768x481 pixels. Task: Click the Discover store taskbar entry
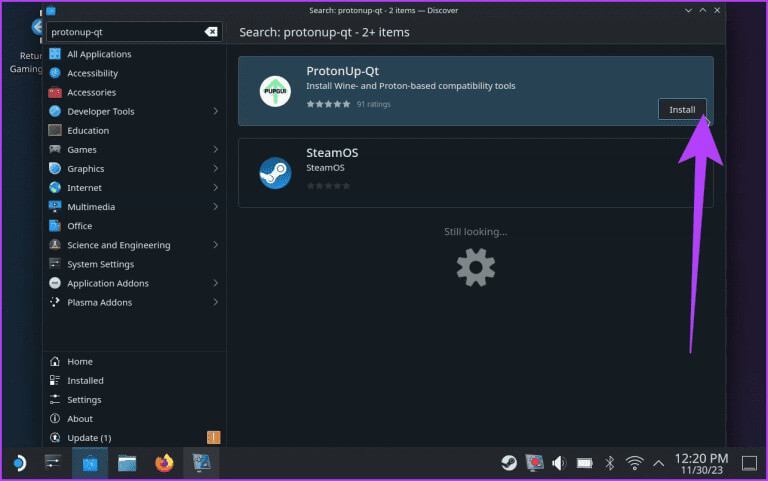tap(90, 463)
